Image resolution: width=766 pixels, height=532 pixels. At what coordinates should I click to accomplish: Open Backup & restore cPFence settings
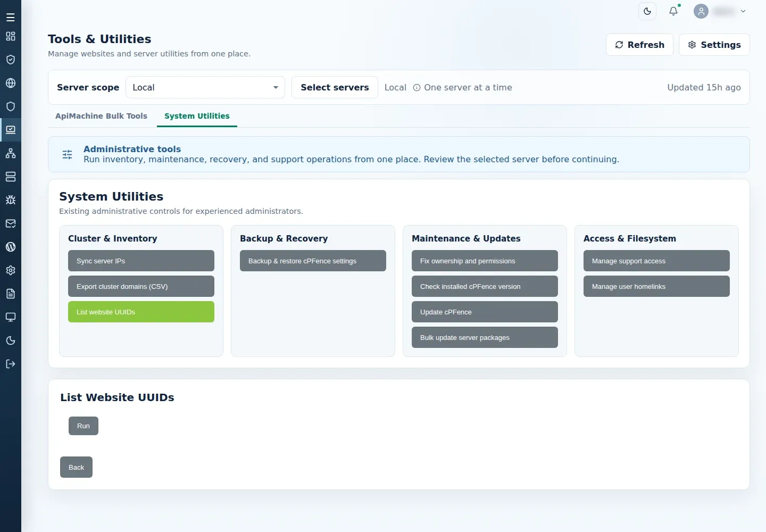[313, 261]
